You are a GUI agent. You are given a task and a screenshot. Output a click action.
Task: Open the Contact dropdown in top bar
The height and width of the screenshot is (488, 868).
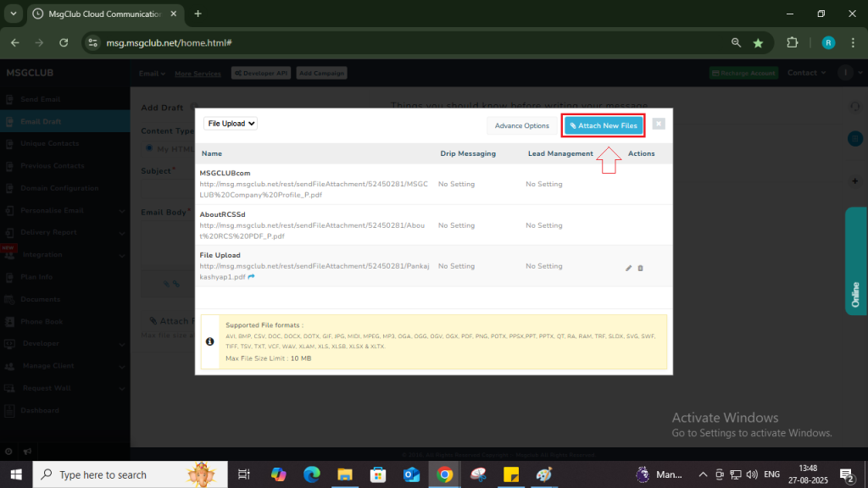[807, 73]
